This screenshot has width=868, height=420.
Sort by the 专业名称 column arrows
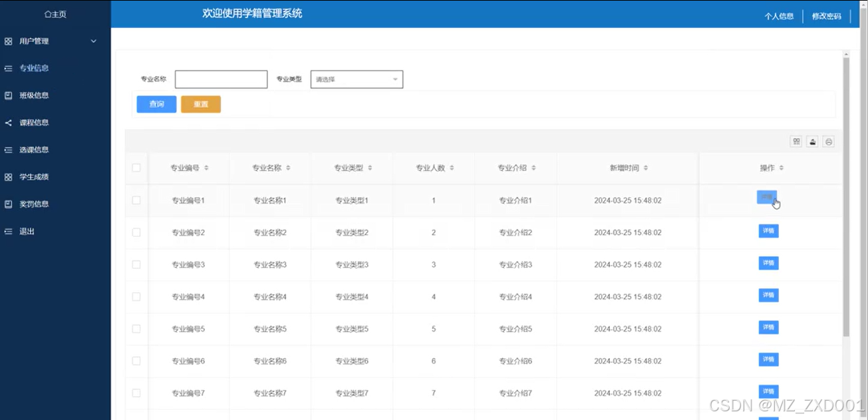pos(288,168)
